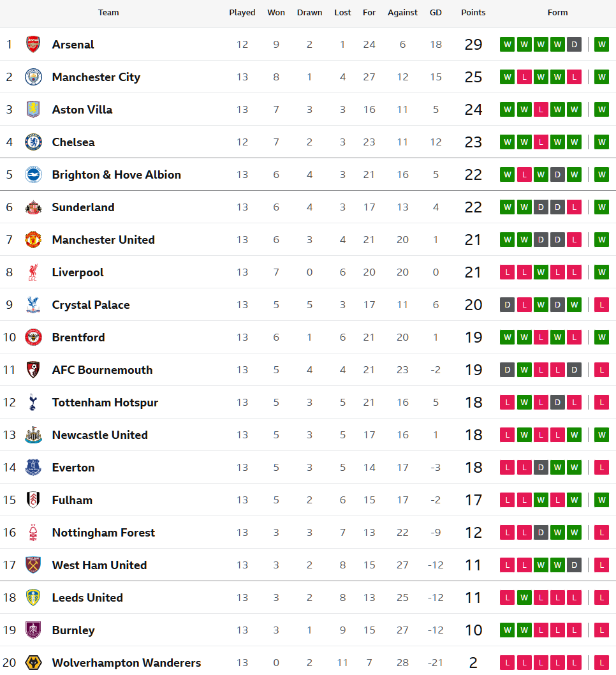Click the Arsenal club crest icon
This screenshot has height=675, width=616.
point(33,45)
